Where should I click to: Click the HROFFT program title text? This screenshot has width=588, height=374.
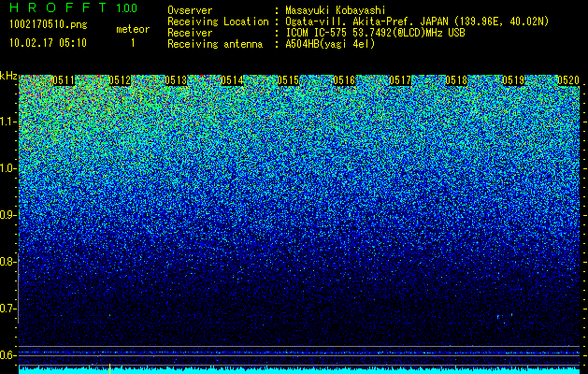[x=58, y=7]
